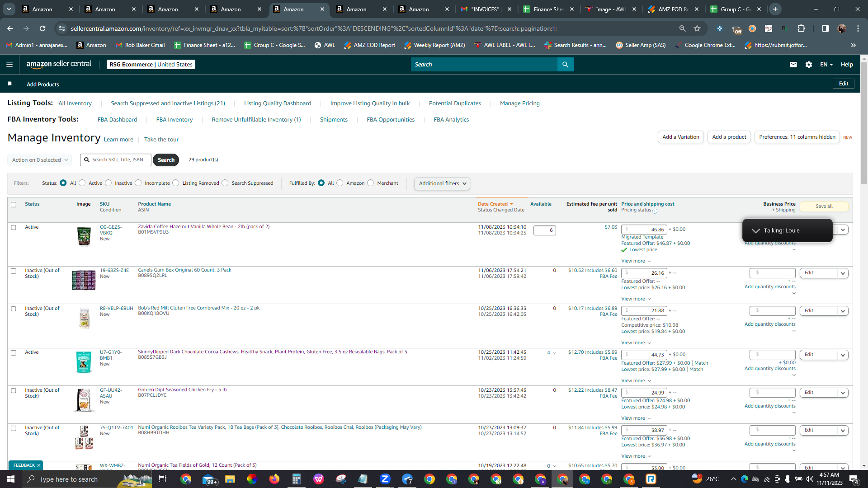Open the Zavida Coffee Hazelnut product link
Viewport: 868px width, 488px height.
tap(203, 226)
